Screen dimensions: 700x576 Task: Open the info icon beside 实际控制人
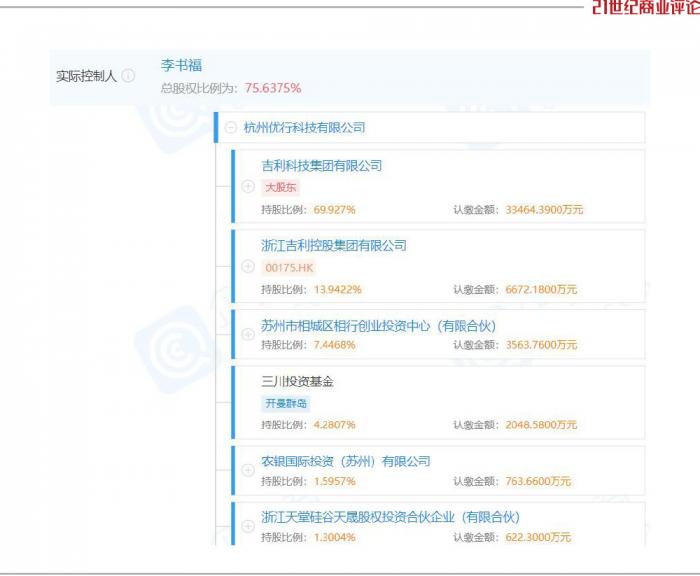(x=128, y=76)
